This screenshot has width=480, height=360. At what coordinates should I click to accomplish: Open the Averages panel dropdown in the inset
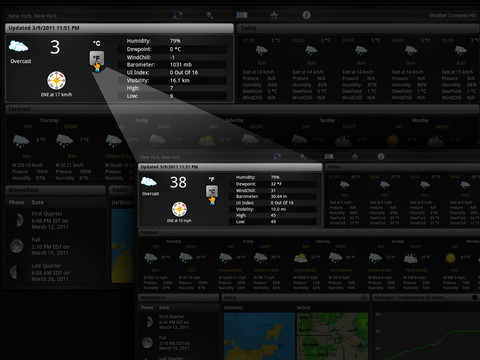(x=475, y=297)
